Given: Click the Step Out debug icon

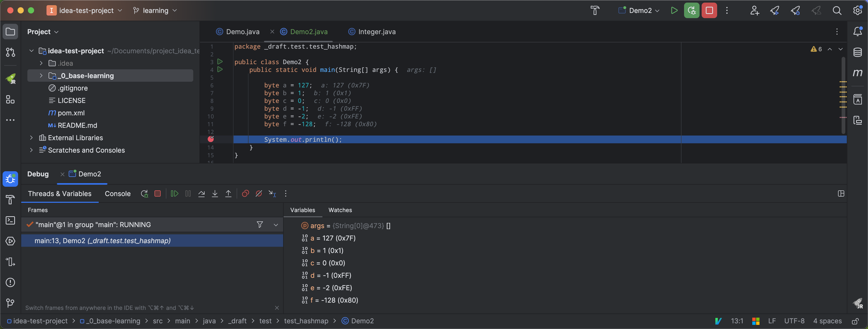Looking at the screenshot, I should tap(228, 194).
